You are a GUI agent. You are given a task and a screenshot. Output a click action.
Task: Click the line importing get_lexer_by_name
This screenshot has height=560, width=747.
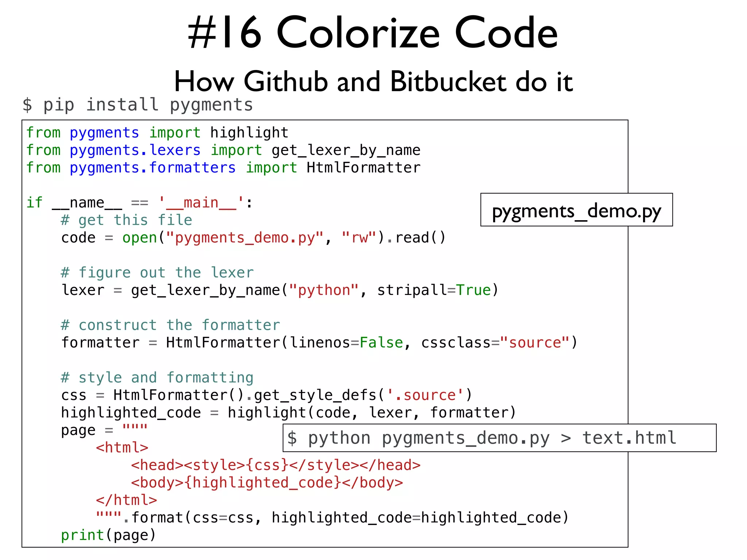tap(223, 150)
